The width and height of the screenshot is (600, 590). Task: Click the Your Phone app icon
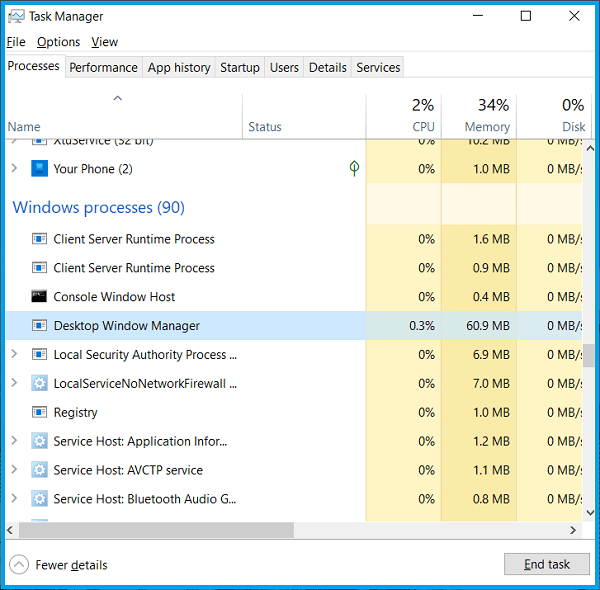coord(39,169)
